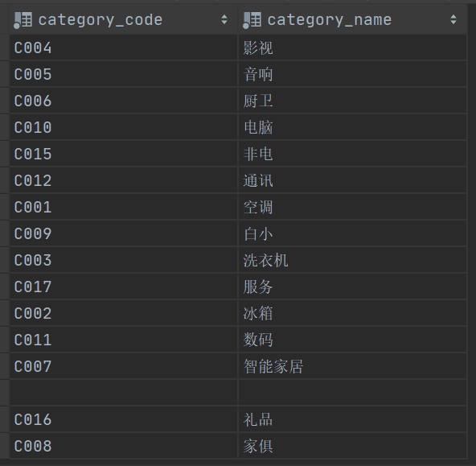Click the category_code column icon
Screen dimensions: 476x466
(x=23, y=20)
